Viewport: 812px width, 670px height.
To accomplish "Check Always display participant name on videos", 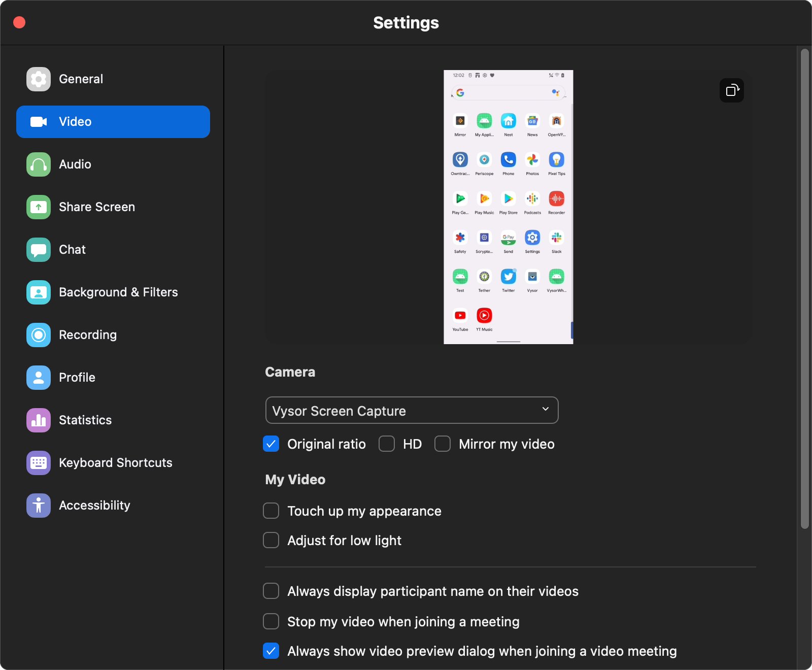I will tap(271, 591).
